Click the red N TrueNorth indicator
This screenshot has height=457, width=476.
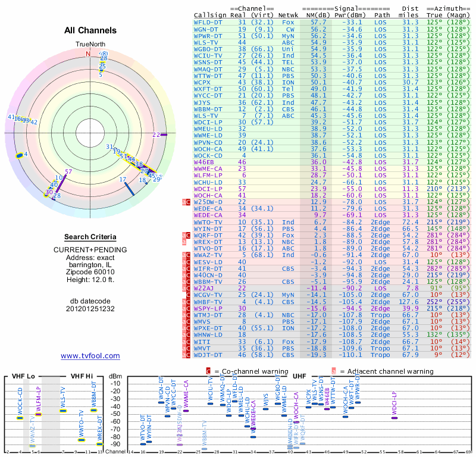[88, 54]
